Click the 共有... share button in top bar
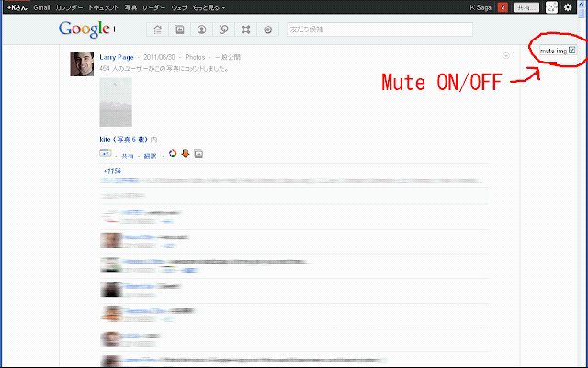Screen dimensions: 588x368 526,7
